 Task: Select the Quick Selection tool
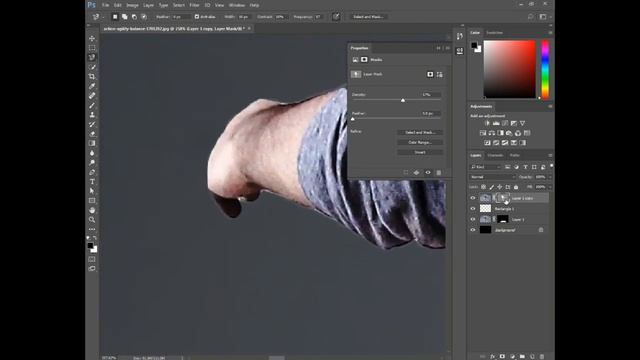coord(92,67)
